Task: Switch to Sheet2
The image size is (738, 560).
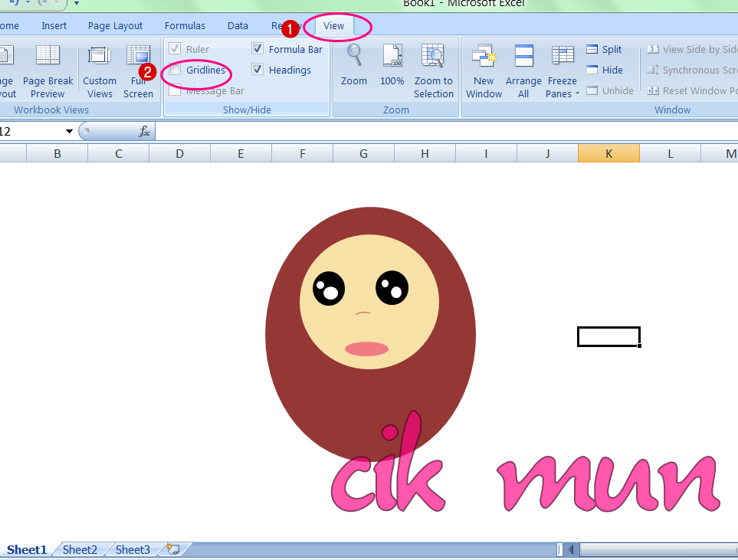Action: coord(79,549)
